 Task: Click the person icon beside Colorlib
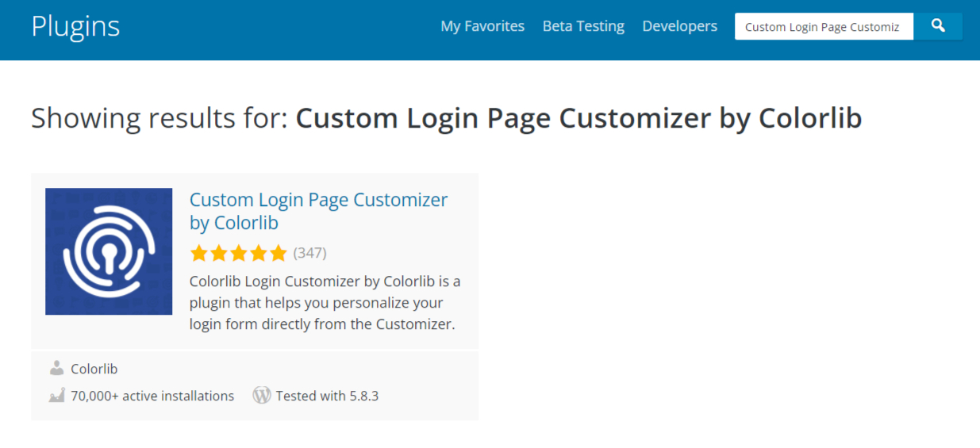(x=56, y=369)
